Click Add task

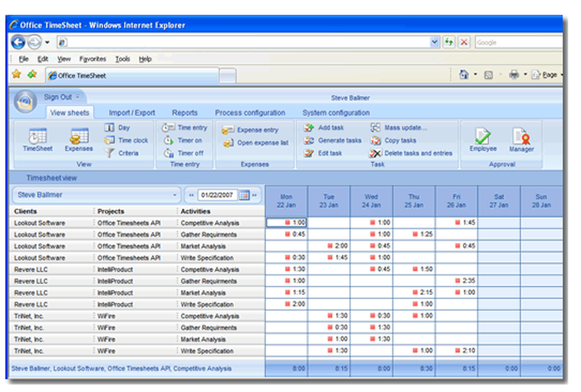[x=324, y=128]
